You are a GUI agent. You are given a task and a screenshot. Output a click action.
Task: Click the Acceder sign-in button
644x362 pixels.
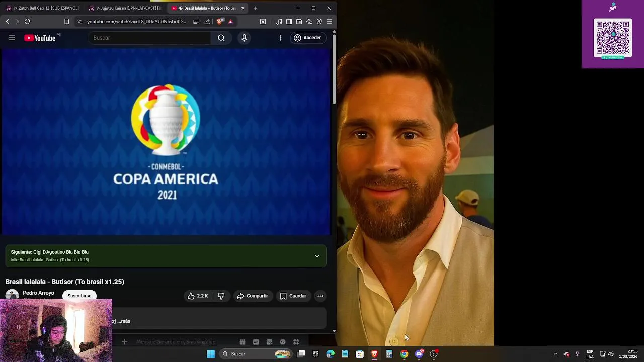307,38
